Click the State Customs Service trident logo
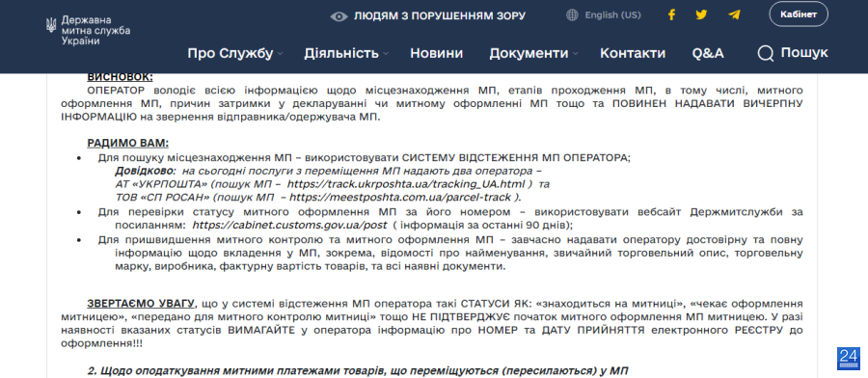 coord(51,25)
